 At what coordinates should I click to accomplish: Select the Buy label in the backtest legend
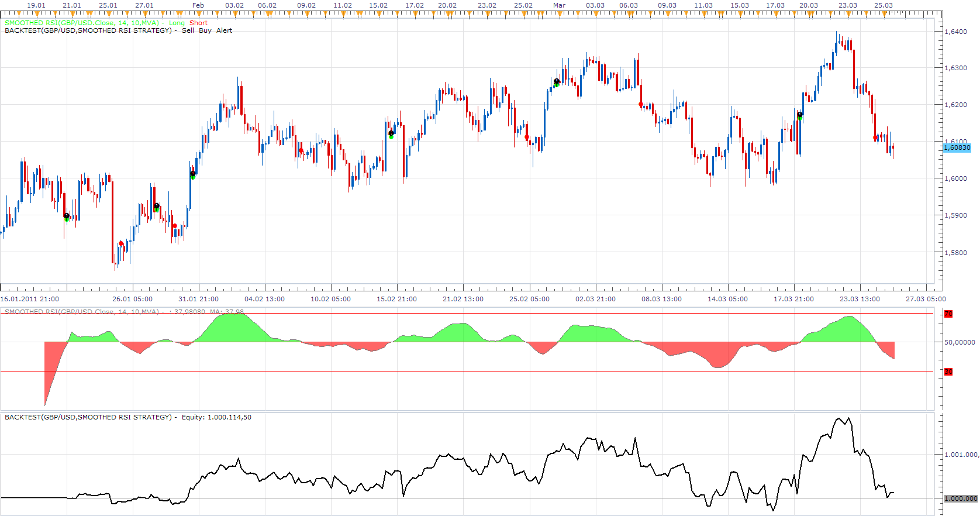pyautogui.click(x=205, y=30)
